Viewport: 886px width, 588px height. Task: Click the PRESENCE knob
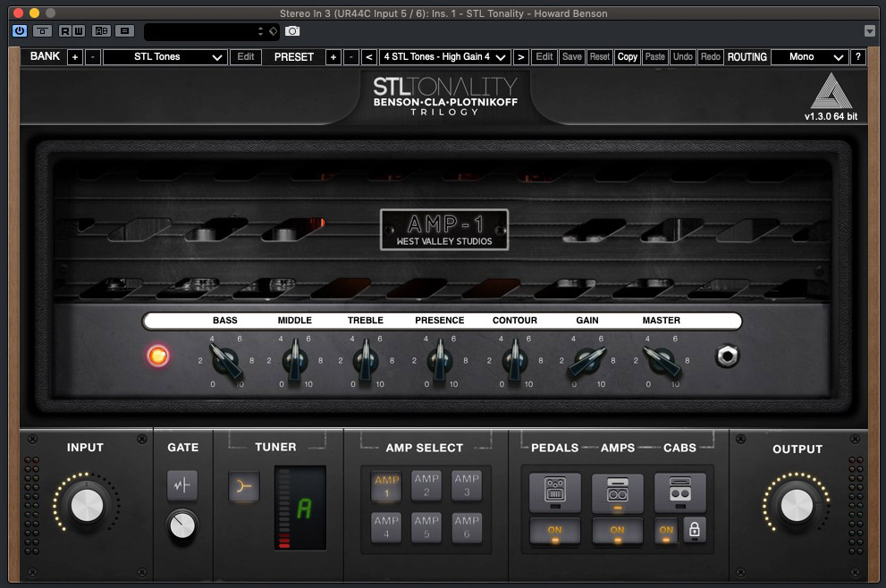click(x=439, y=360)
